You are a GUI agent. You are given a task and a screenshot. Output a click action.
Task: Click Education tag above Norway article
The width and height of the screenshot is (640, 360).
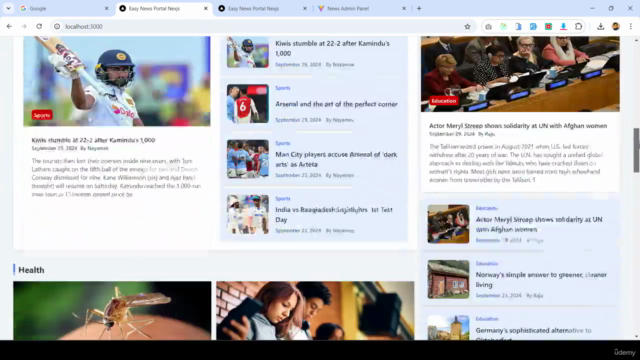tap(487, 264)
